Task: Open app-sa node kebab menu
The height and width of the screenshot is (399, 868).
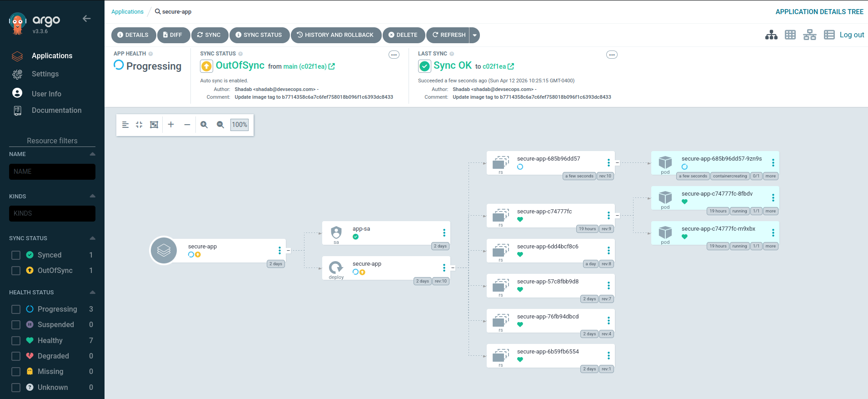Action: pos(444,233)
